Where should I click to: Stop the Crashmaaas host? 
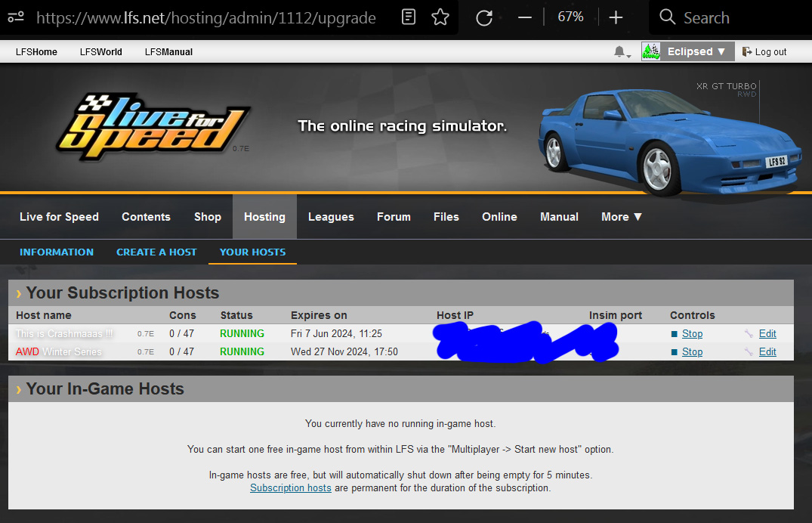click(693, 334)
